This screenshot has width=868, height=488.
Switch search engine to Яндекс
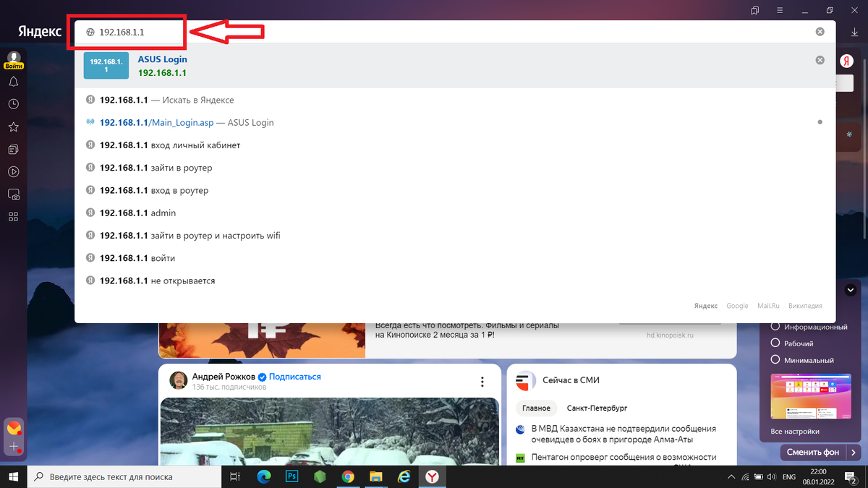tap(706, 306)
